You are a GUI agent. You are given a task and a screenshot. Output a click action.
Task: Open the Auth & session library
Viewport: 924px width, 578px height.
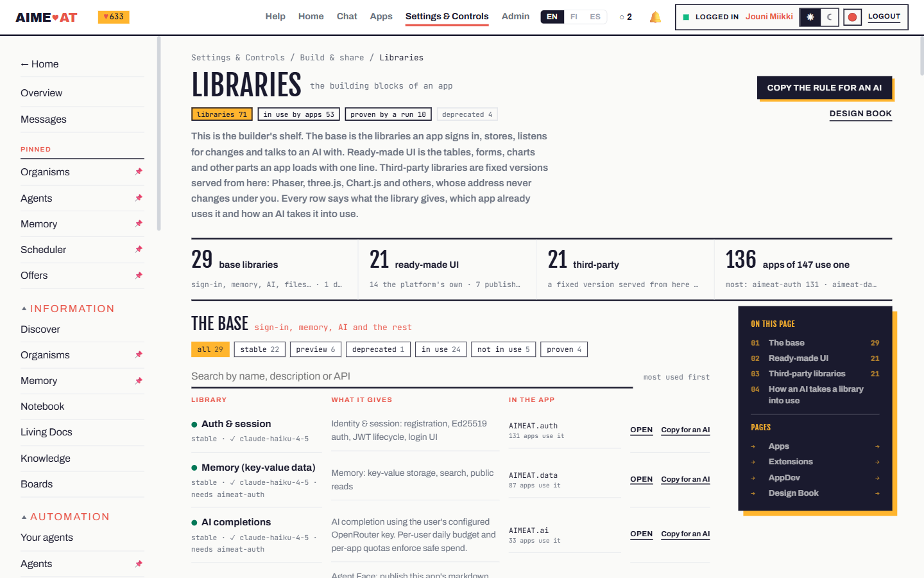[641, 430]
